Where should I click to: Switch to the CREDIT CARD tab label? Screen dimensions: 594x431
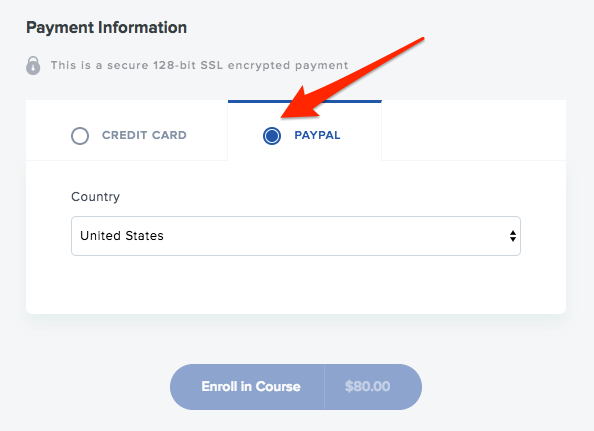point(144,135)
